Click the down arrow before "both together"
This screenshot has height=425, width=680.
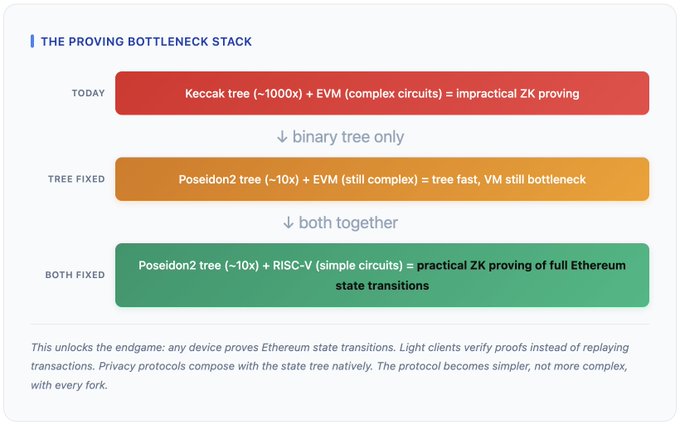point(289,223)
